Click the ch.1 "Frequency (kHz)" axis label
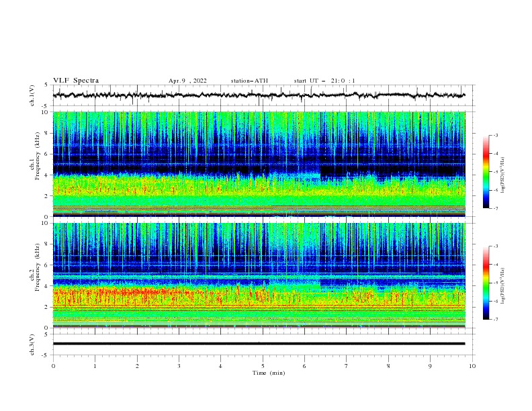The height and width of the screenshot is (411, 532). tap(38, 156)
